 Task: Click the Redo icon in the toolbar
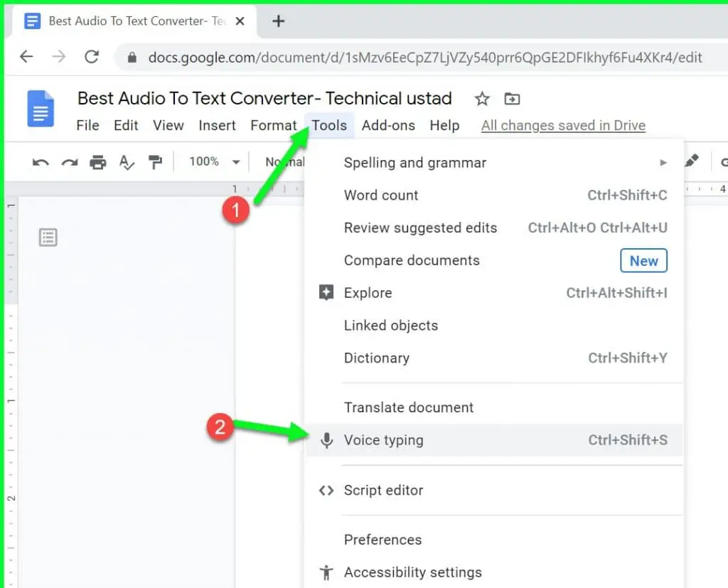[x=69, y=162]
